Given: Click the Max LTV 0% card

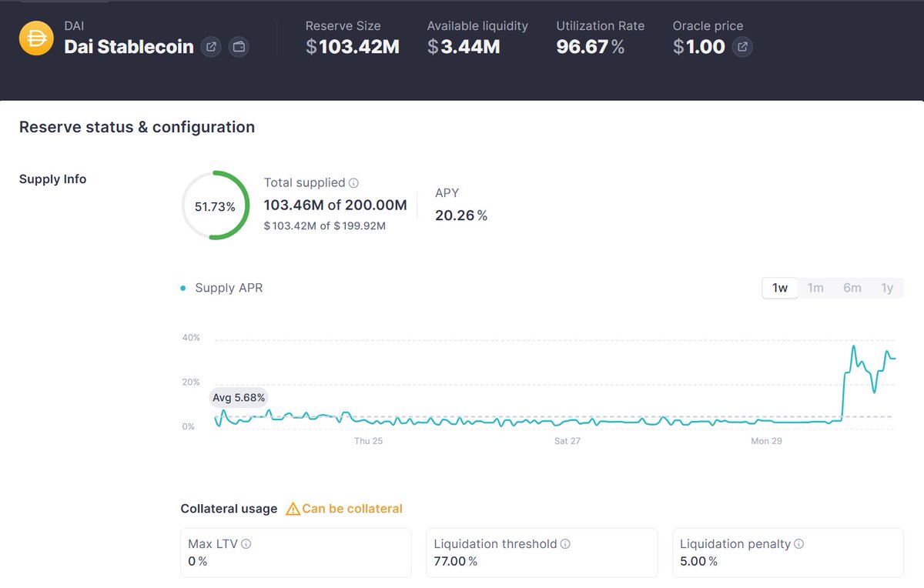Looking at the screenshot, I should coord(296,553).
